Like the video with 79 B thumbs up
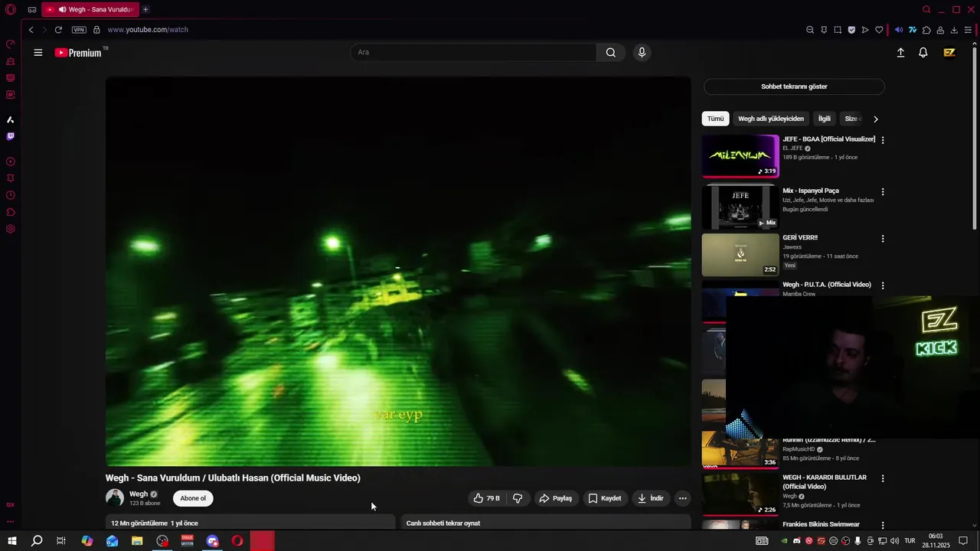The image size is (980, 551). (x=486, y=498)
